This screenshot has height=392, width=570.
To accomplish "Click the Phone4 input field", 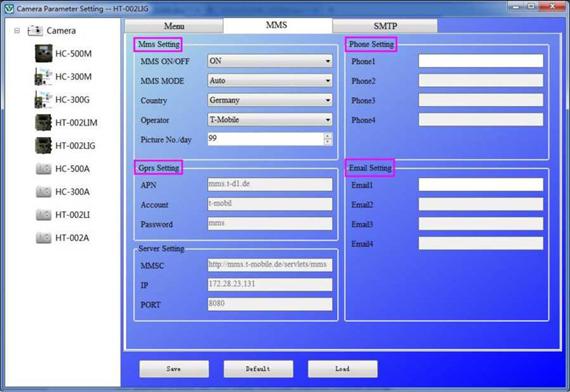I will [481, 120].
